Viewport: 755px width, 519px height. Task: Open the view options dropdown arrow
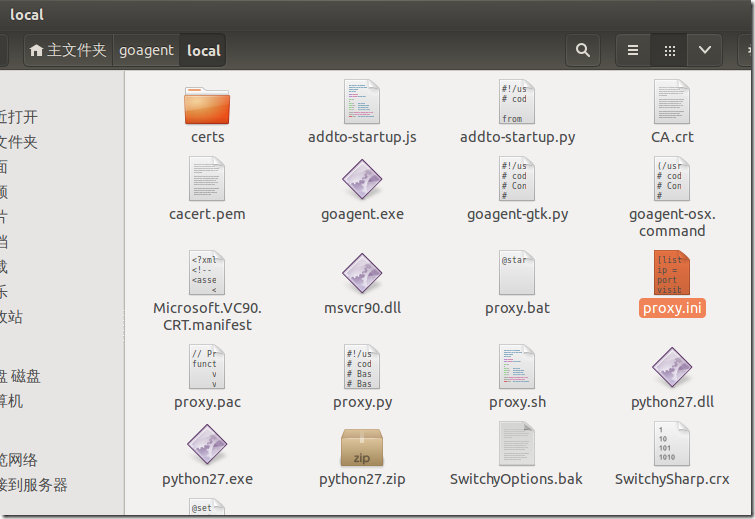tap(704, 50)
